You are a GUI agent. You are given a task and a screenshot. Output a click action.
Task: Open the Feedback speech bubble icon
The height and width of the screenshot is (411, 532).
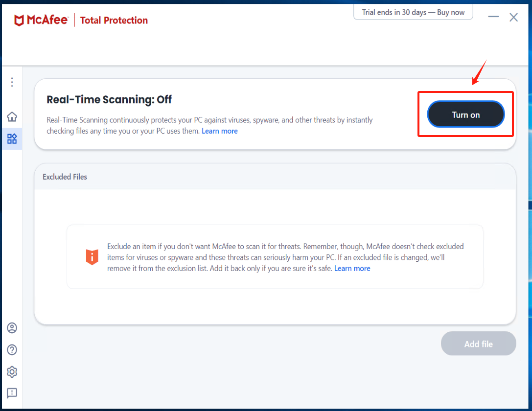point(12,393)
